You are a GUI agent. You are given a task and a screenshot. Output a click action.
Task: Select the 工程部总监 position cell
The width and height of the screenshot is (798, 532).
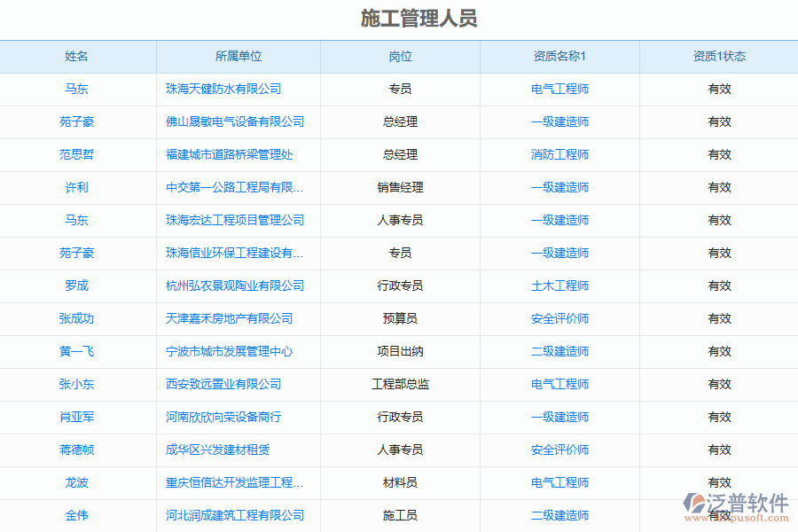[x=400, y=384]
